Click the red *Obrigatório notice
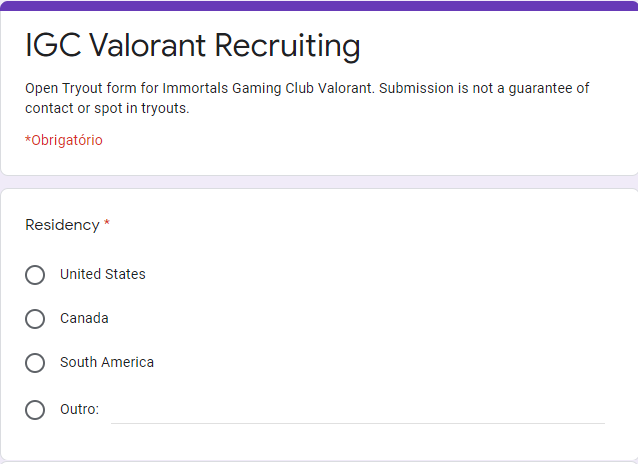This screenshot has height=464, width=644. point(63,141)
